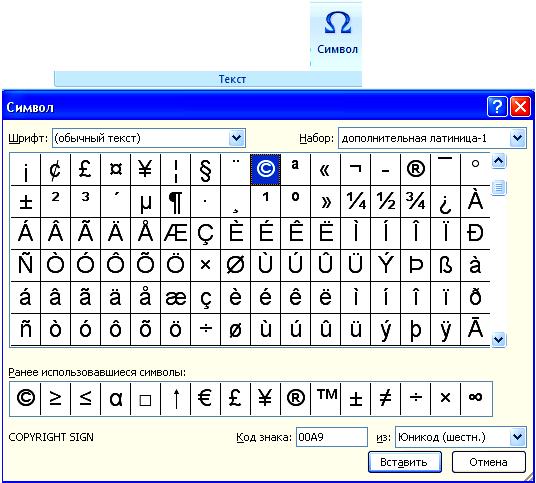Image resolution: width=536 pixels, height=483 pixels.
Task: Select the highlighted copyright © symbol in grid
Action: click(x=266, y=170)
